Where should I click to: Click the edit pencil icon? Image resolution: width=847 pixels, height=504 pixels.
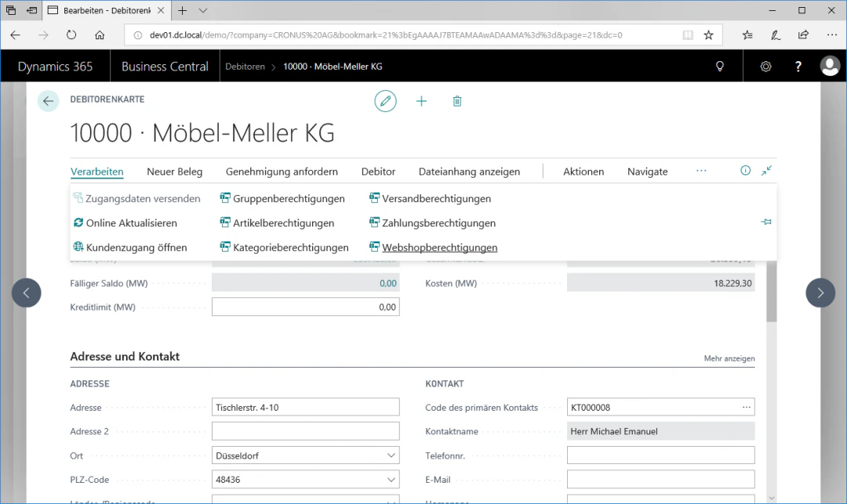385,101
